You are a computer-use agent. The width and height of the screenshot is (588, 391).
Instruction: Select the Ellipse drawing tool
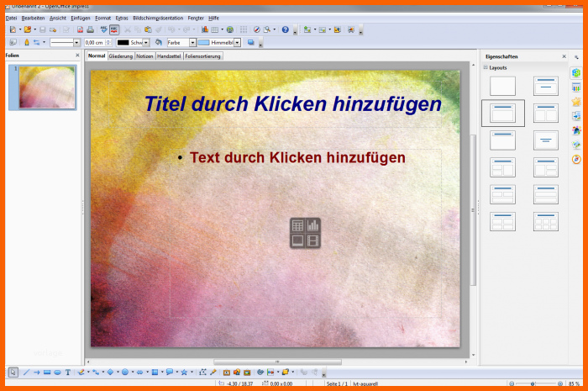tap(57, 373)
